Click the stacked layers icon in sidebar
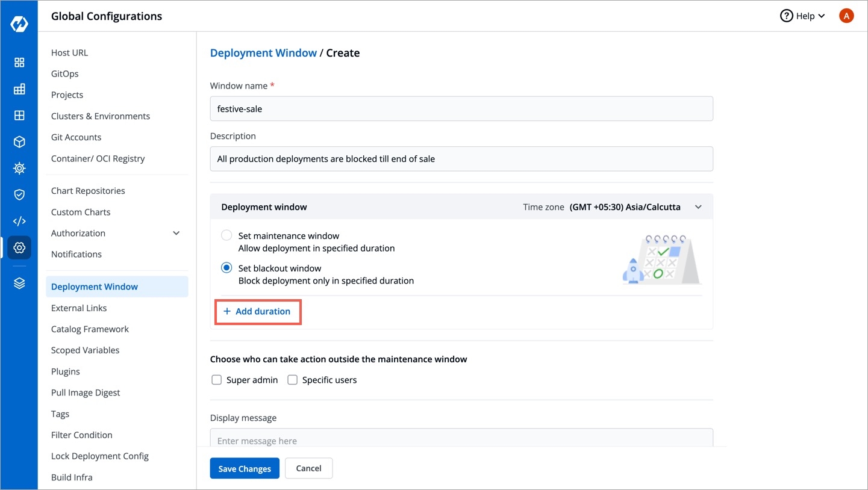Screen dimensions: 868x490 (x=19, y=284)
